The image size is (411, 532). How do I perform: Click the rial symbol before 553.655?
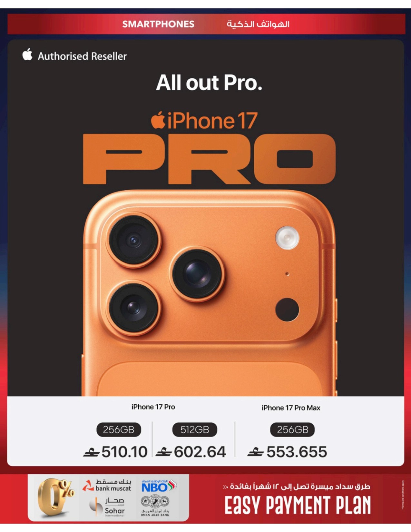(255, 452)
